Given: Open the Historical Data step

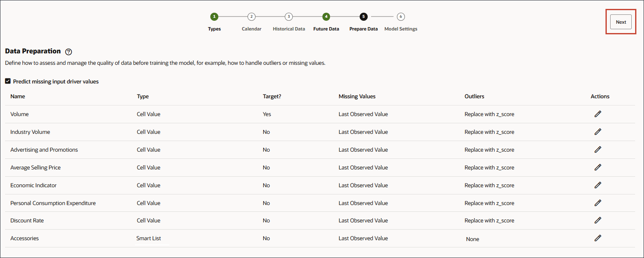Looking at the screenshot, I should pyautogui.click(x=289, y=17).
